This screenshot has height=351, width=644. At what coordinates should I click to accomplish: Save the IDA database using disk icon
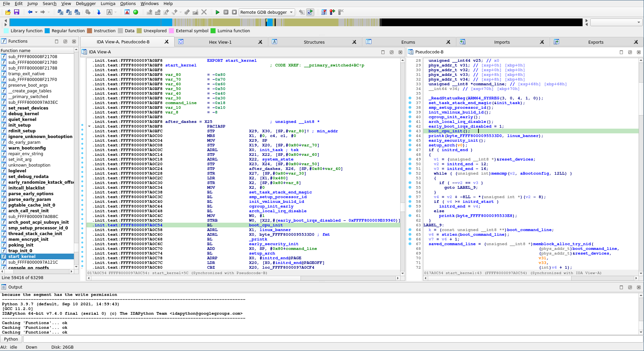click(x=16, y=12)
